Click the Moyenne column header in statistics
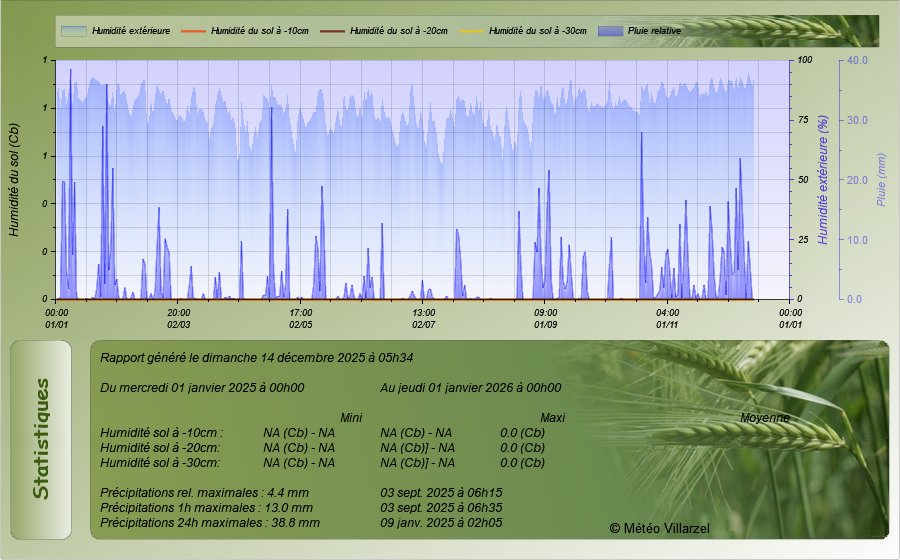The image size is (900, 560). [x=764, y=417]
